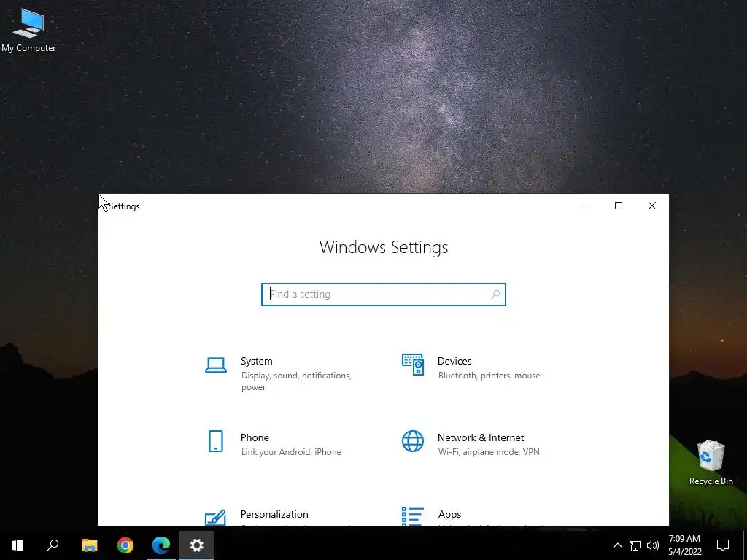Viewport: 747px width, 560px height.
Task: Open the Phone category title
Action: 255,437
